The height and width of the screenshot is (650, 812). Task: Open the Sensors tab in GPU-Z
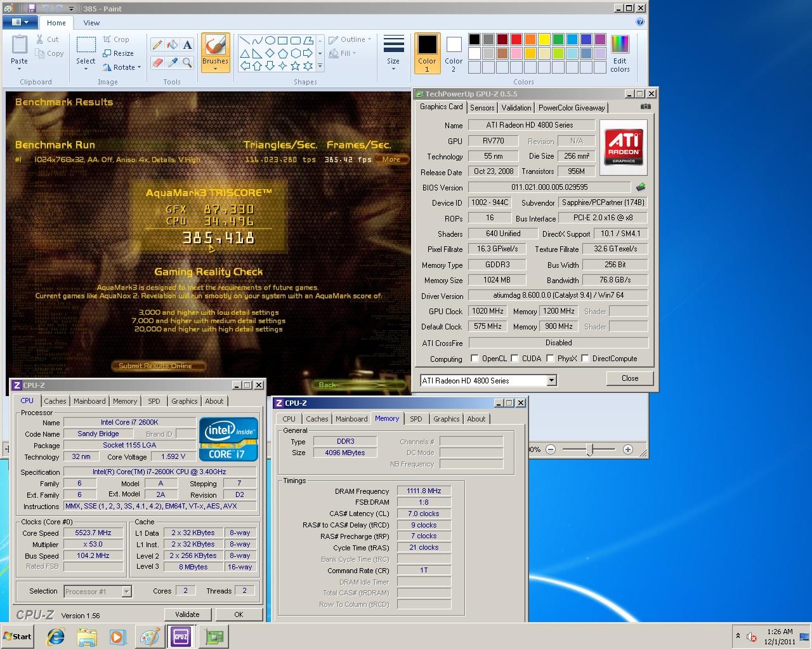pos(482,108)
